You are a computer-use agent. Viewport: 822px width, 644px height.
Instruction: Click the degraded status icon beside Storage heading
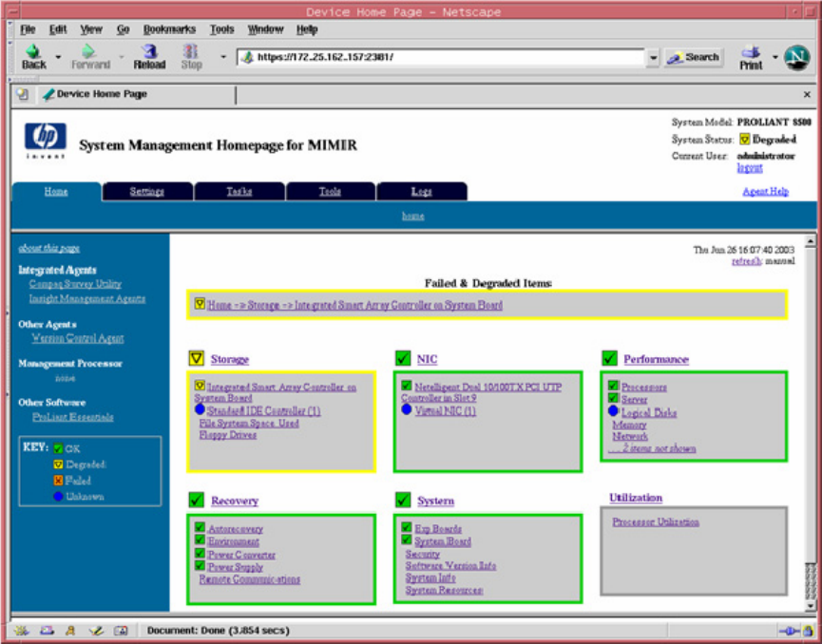(x=197, y=358)
